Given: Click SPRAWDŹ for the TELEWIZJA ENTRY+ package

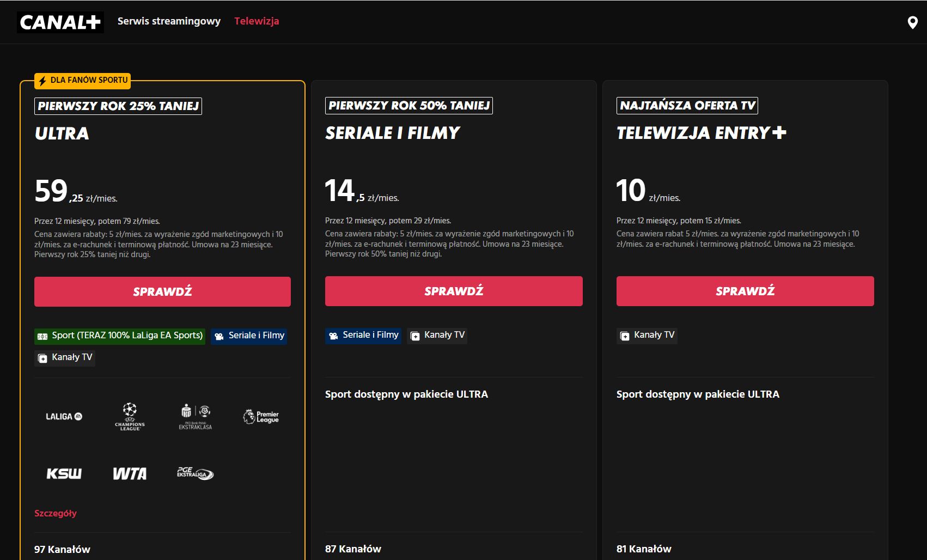Looking at the screenshot, I should pyautogui.click(x=745, y=291).
